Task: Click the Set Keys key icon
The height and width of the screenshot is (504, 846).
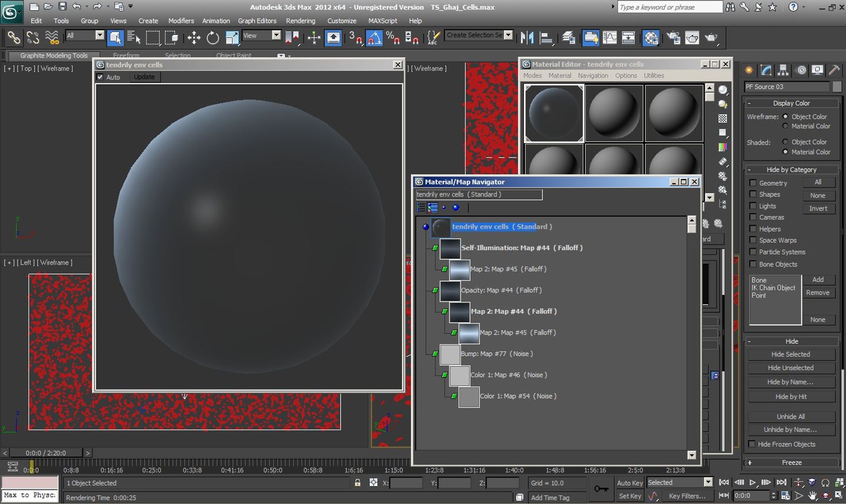Action: point(601,489)
